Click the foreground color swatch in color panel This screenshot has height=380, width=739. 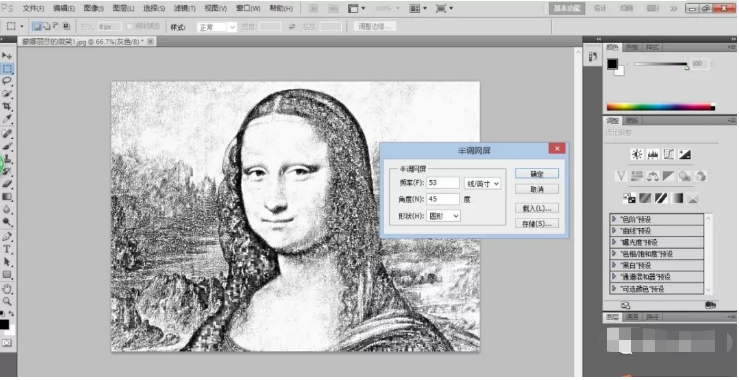[x=612, y=64]
